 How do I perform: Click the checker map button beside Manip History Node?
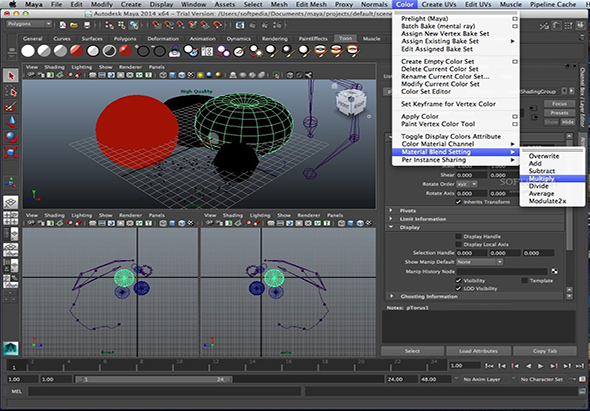click(554, 271)
